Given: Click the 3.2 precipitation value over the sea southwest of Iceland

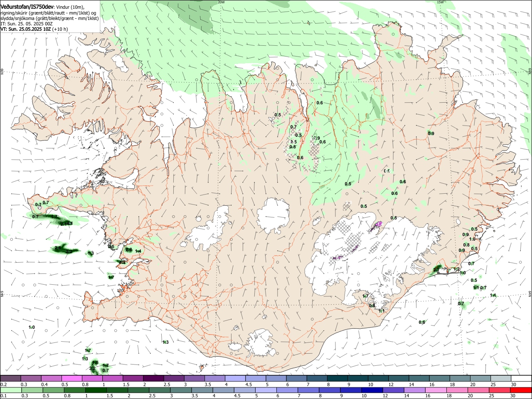Looking at the screenshot, I should click(x=92, y=369).
